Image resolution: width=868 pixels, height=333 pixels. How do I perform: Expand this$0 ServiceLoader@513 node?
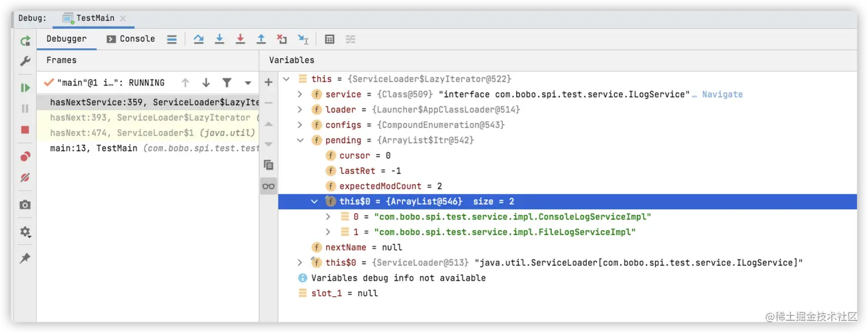[x=300, y=262]
